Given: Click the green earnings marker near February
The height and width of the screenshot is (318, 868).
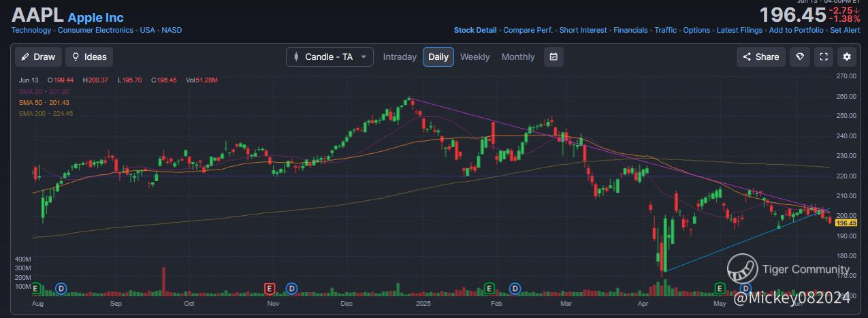Looking at the screenshot, I should [489, 289].
